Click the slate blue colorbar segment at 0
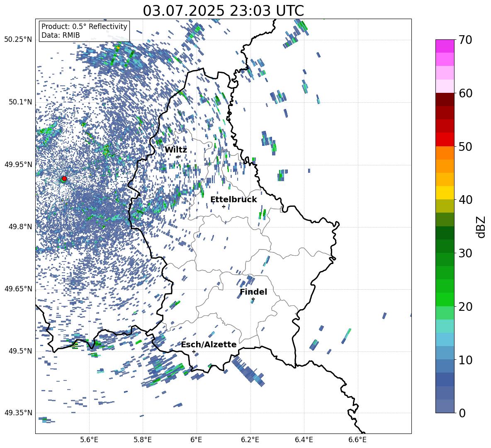 (445, 406)
